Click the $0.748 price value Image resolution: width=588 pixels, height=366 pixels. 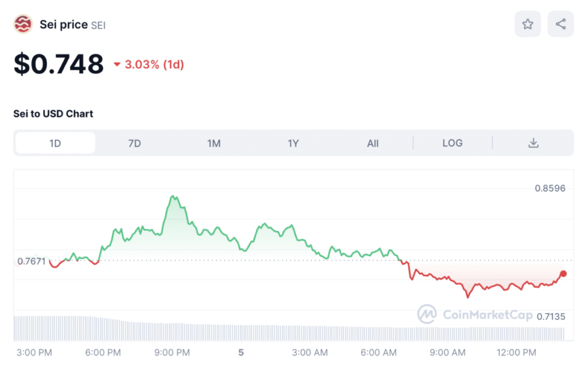[x=59, y=64]
